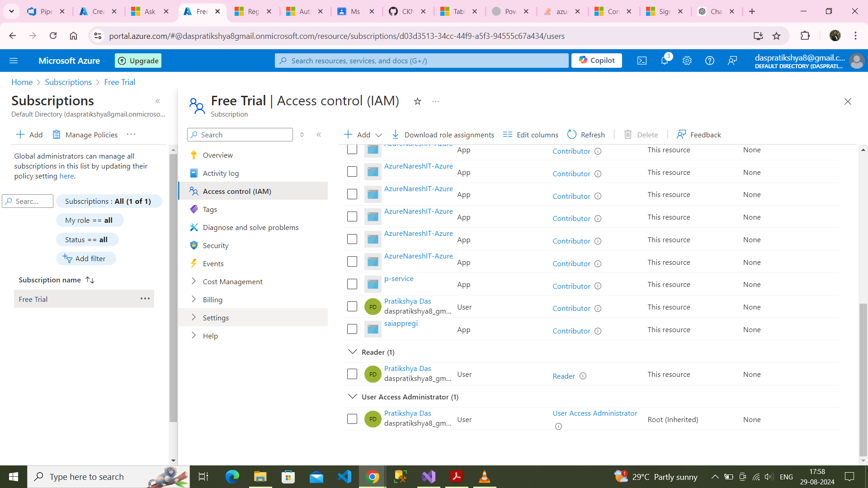
Task: Close the Access control blade
Action: (848, 101)
